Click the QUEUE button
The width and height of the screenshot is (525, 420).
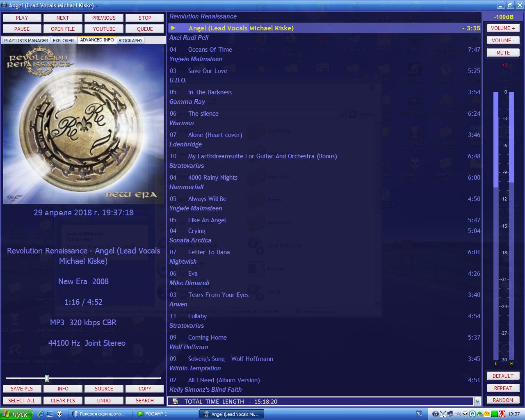click(145, 29)
